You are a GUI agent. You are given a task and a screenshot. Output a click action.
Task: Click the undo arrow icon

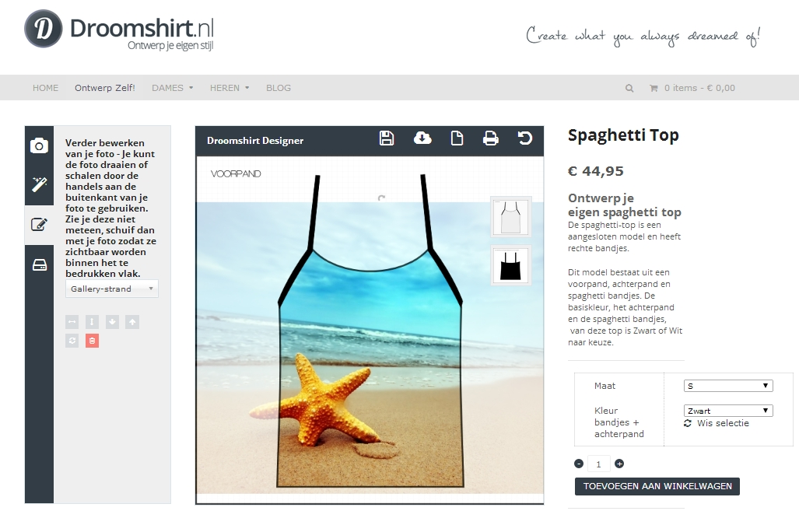(525, 138)
